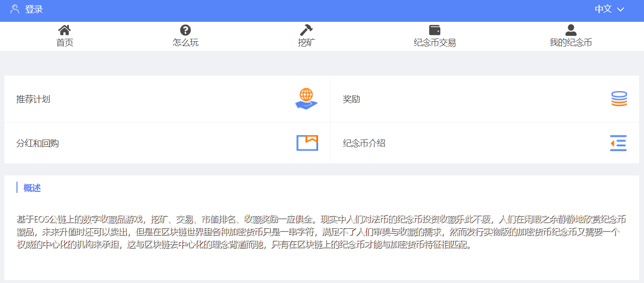644x283 pixels.
Task: Click the 概述 section heading
Action: click(x=32, y=188)
